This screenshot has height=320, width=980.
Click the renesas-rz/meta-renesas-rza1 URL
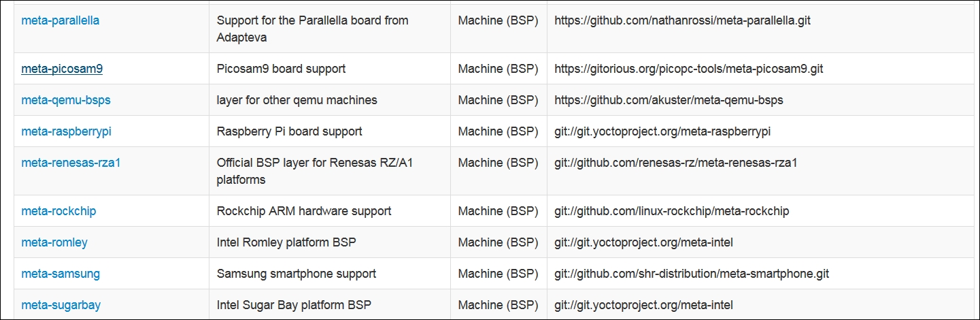[675, 163]
